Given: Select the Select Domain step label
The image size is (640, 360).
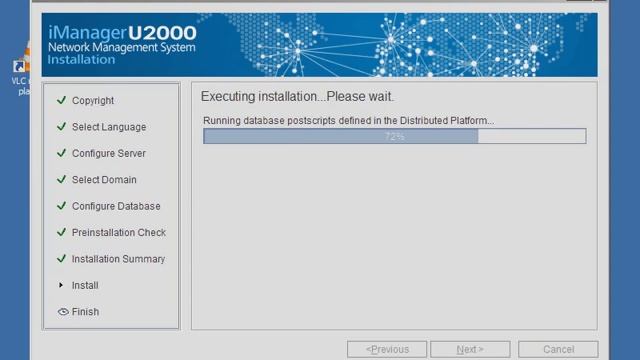Looking at the screenshot, I should pos(104,180).
